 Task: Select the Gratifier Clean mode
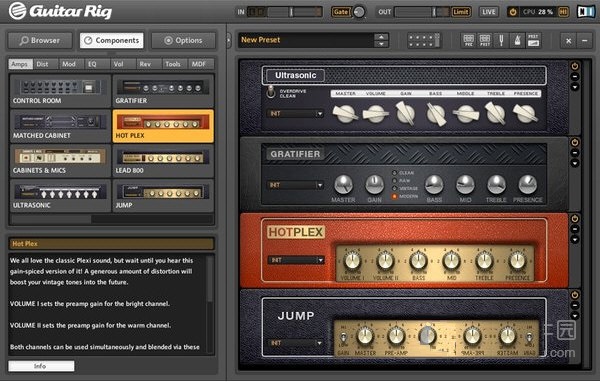point(395,173)
